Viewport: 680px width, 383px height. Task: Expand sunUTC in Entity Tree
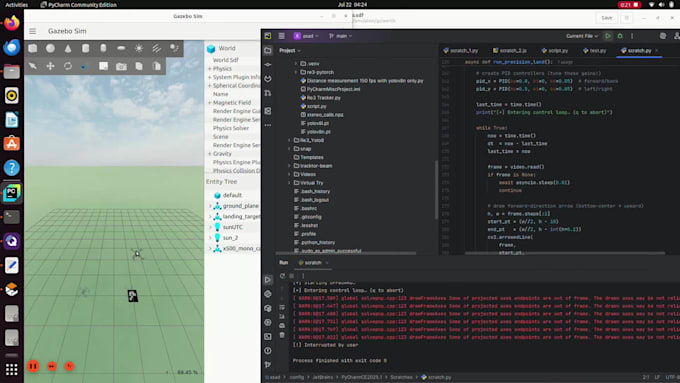(x=210, y=227)
